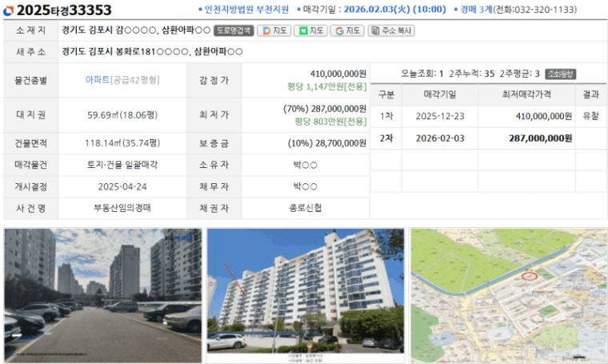Click the case number 2025타경33353

(x=64, y=10)
